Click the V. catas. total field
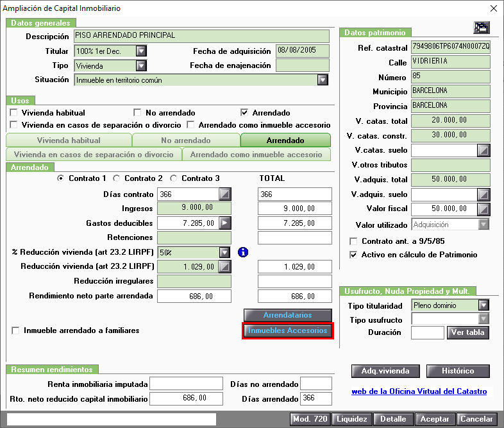This screenshot has width=504, height=428. pyautogui.click(x=451, y=121)
